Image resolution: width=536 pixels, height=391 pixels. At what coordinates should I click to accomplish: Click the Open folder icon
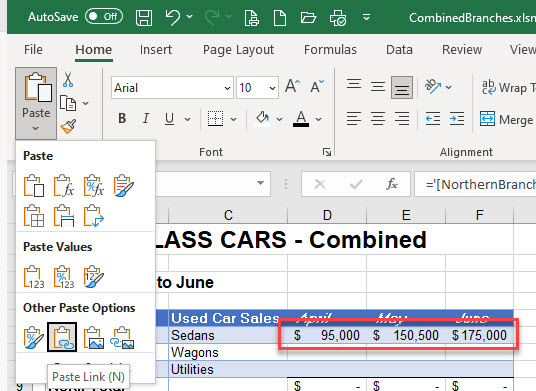(308, 17)
